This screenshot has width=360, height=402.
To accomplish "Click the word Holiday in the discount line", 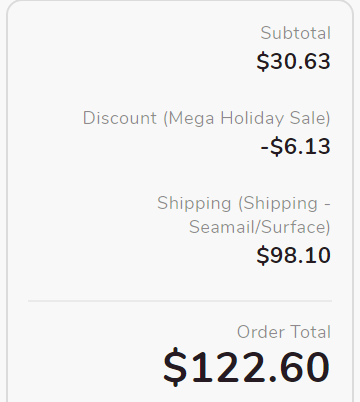I will coord(252,119).
